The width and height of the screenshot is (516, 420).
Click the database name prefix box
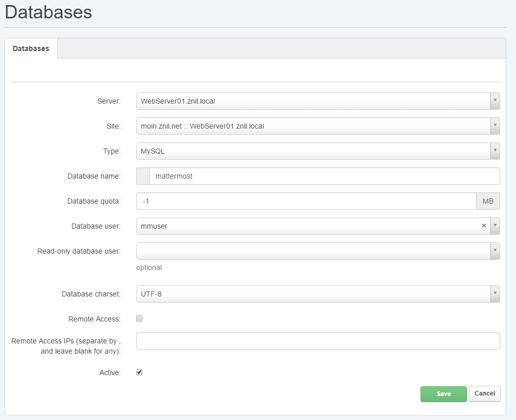143,176
